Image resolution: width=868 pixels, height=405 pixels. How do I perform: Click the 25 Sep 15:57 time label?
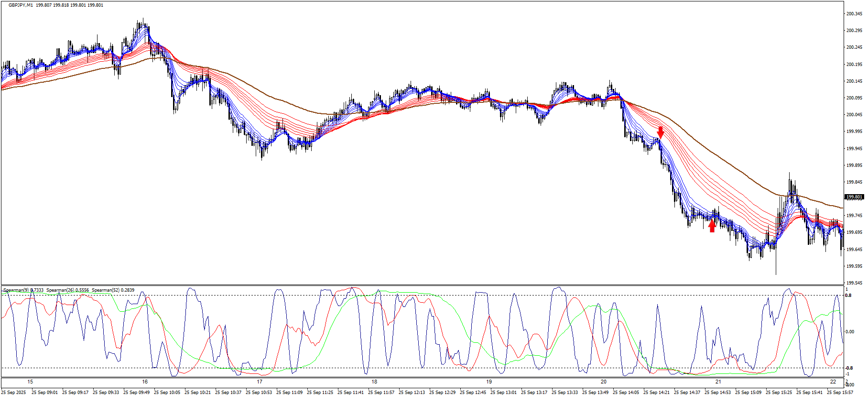coord(840,393)
